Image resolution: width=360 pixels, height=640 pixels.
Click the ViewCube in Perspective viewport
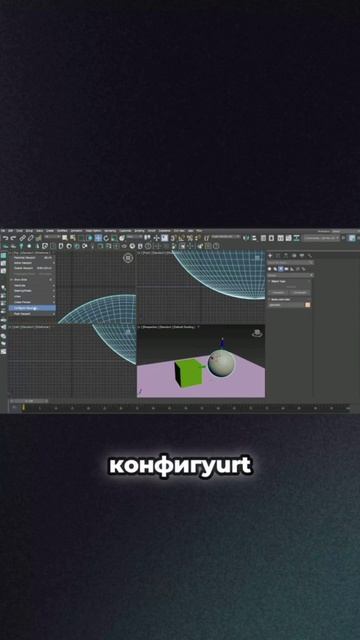click(x=257, y=333)
